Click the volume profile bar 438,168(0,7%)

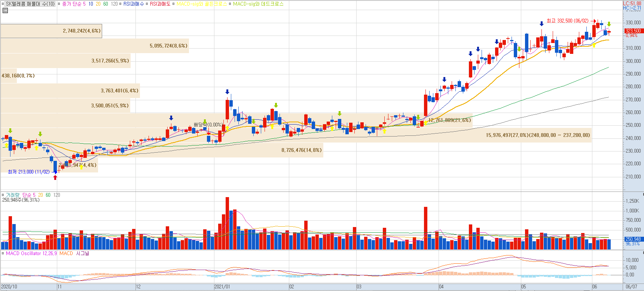point(9,76)
